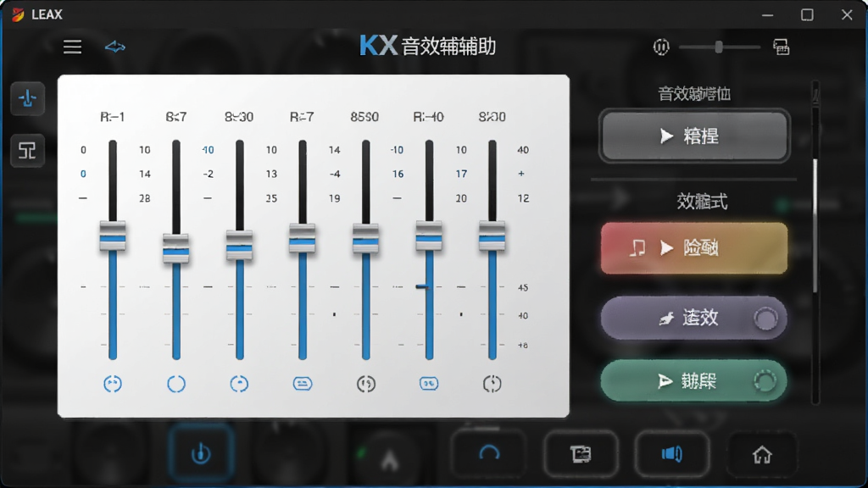The width and height of the screenshot is (868, 488).
Task: Click dark round icon under 8500 fader
Action: point(366,384)
